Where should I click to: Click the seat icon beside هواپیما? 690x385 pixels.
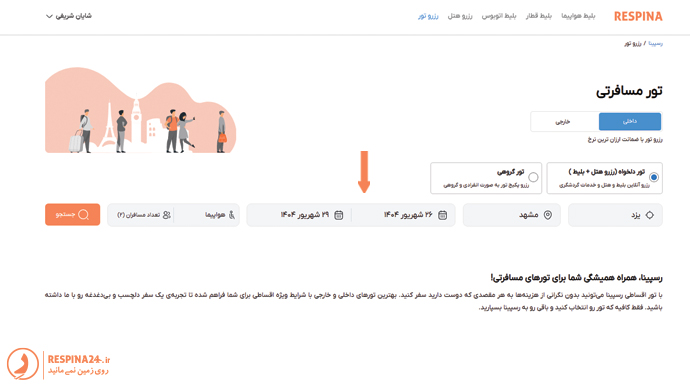coord(232,215)
